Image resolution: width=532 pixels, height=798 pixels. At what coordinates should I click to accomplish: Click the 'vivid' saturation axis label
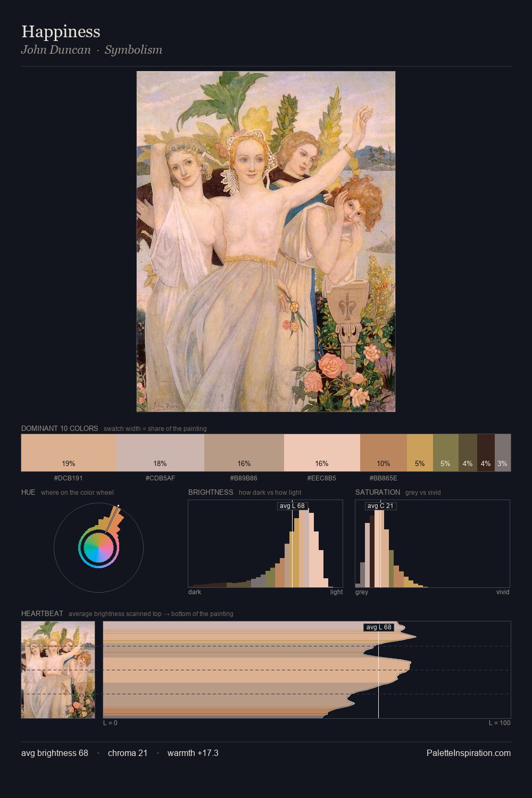click(503, 592)
